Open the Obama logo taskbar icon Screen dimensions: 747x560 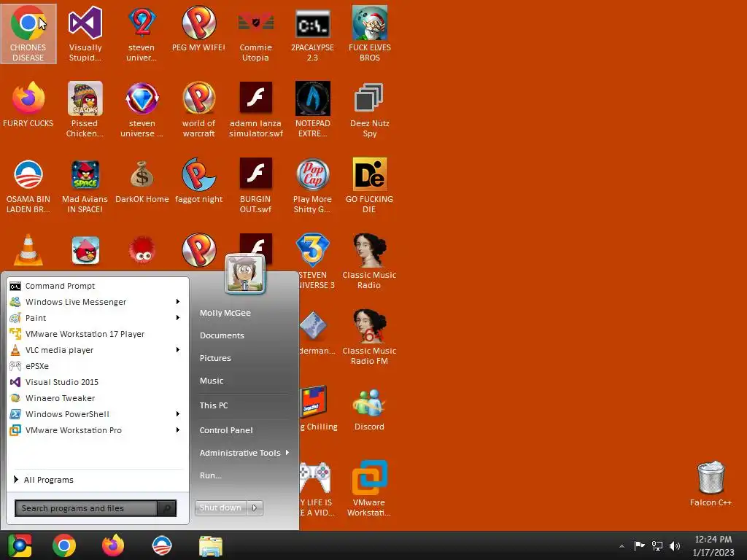(x=161, y=545)
